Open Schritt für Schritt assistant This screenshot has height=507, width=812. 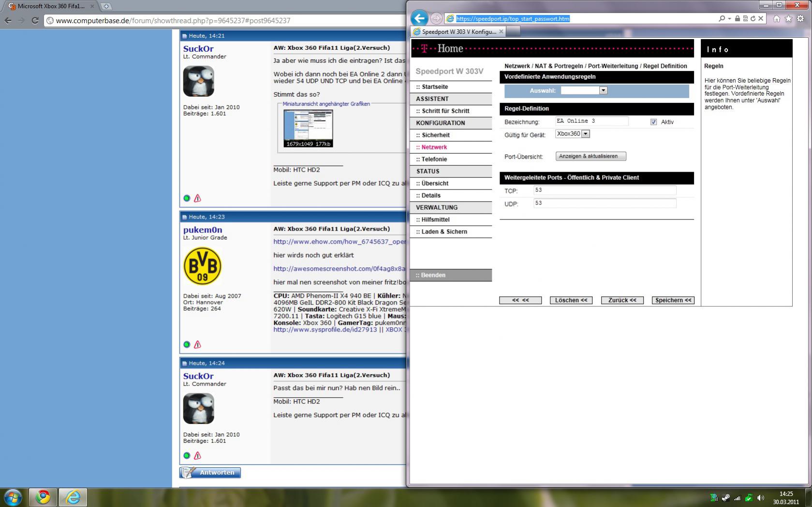coord(445,111)
